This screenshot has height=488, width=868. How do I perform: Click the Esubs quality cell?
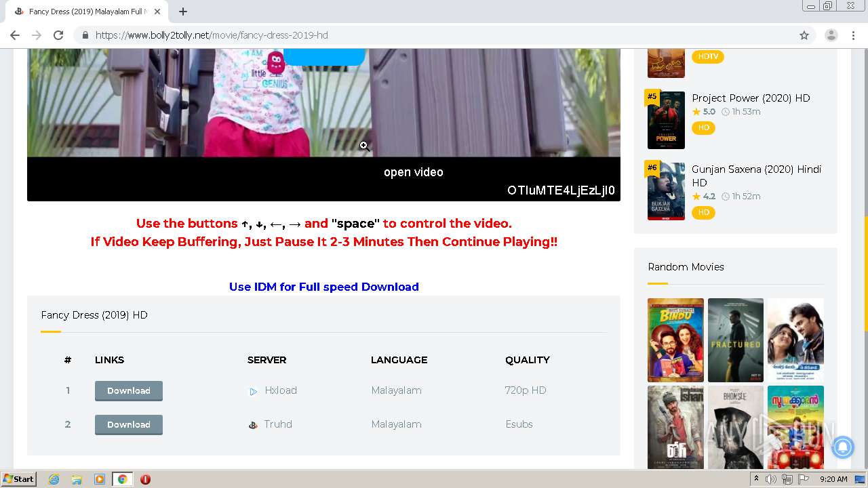click(x=519, y=424)
